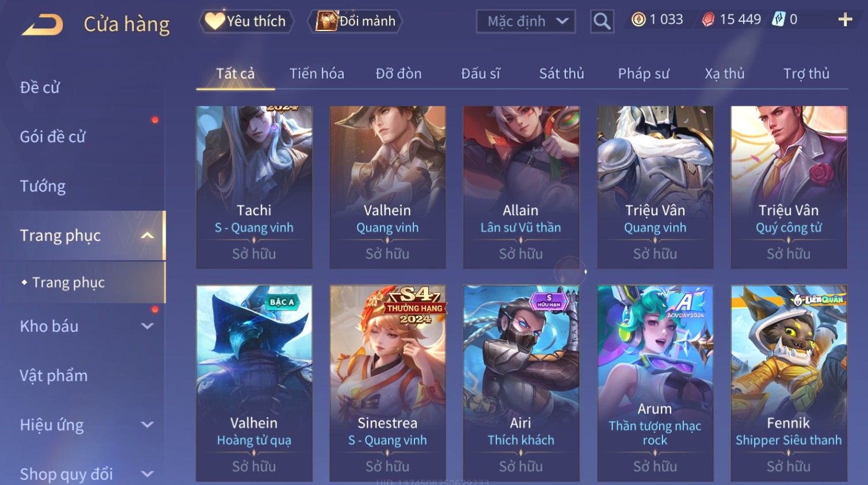Switch to the Pháp sư tab
This screenshot has width=868, height=485.
644,74
